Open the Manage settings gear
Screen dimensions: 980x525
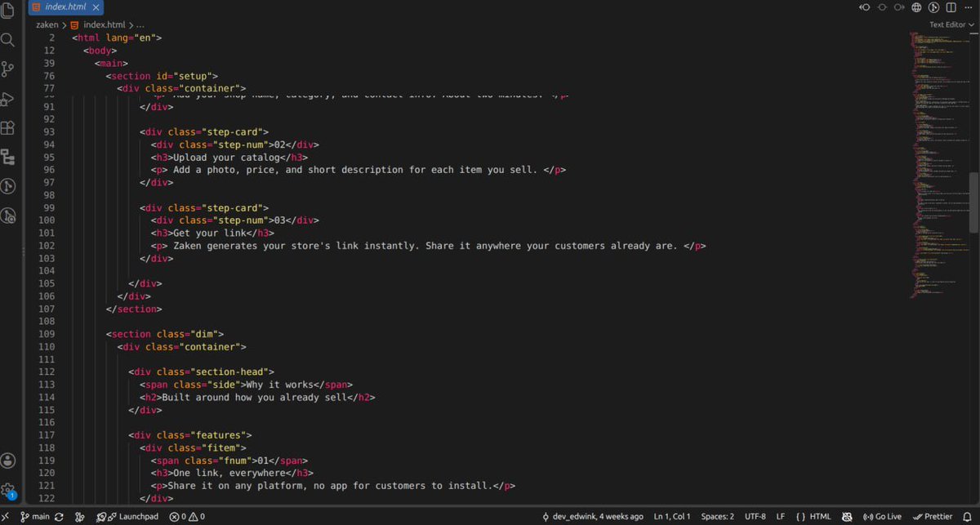pos(8,491)
